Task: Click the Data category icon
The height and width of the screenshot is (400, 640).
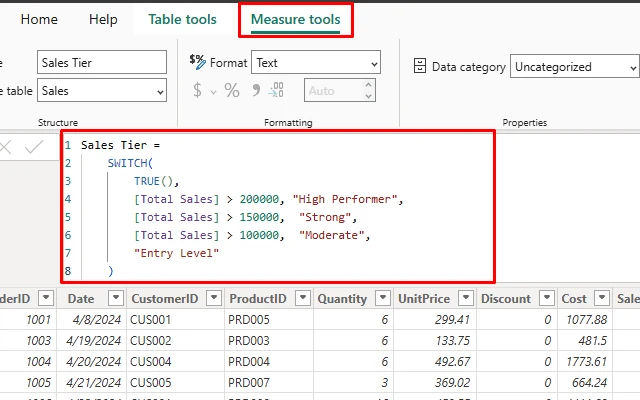Action: (x=420, y=66)
